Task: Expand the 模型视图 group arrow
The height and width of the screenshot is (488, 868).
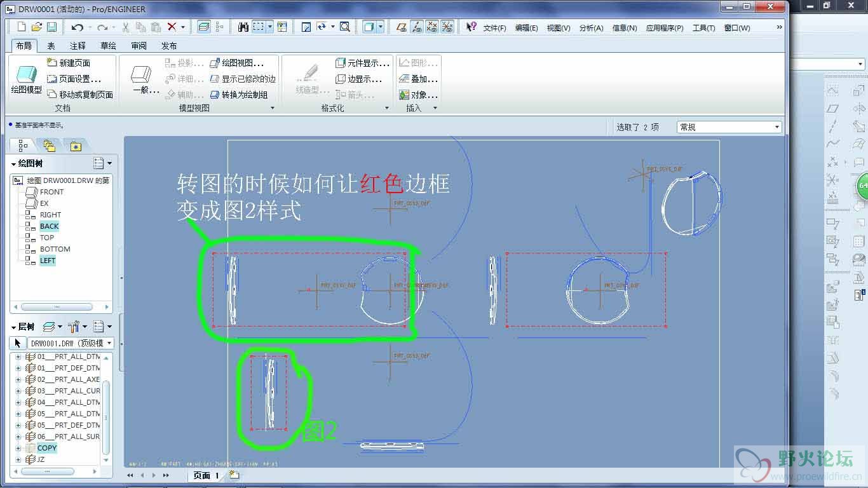Action: (x=273, y=108)
